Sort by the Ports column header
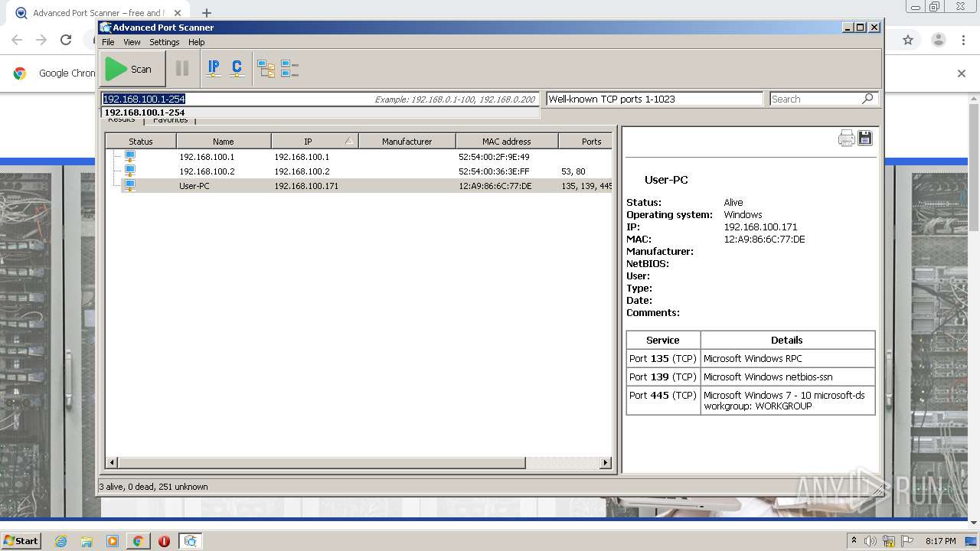The image size is (980, 551). pyautogui.click(x=586, y=141)
